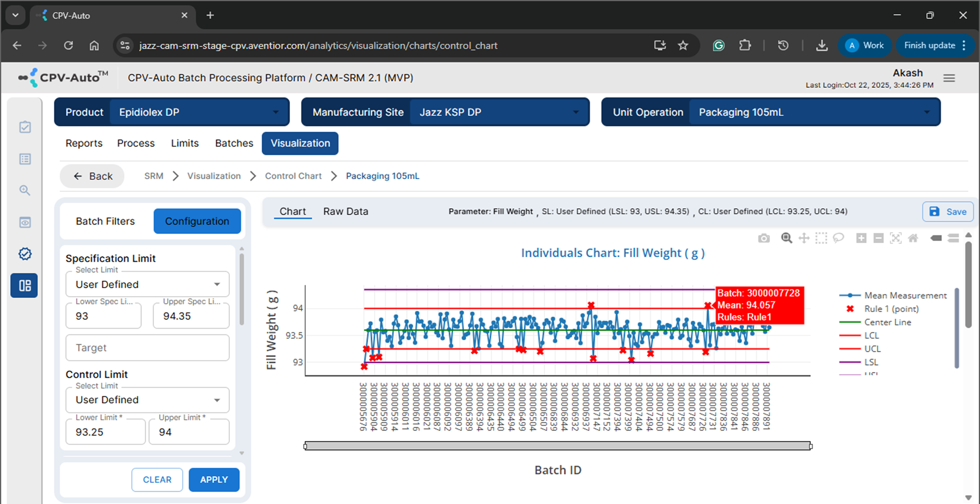Toggle compare-data hover mode on the chart
Image resolution: width=980 pixels, height=504 pixels.
coord(953,238)
